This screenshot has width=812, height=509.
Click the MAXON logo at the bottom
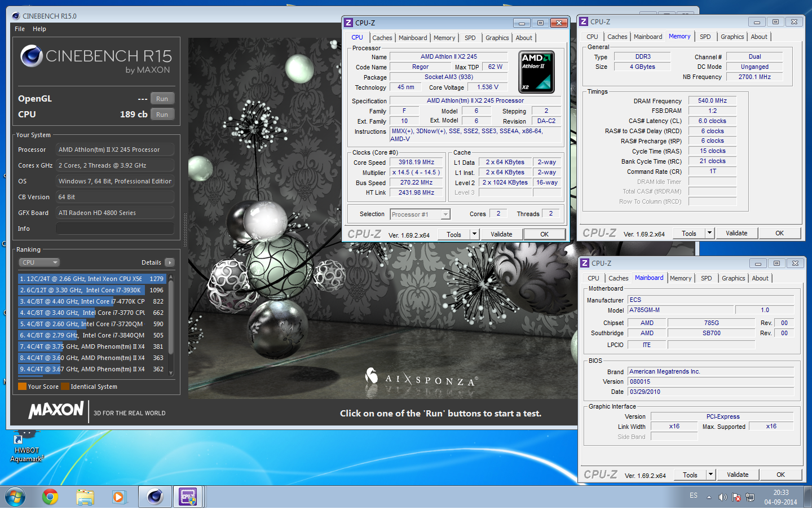pos(56,410)
